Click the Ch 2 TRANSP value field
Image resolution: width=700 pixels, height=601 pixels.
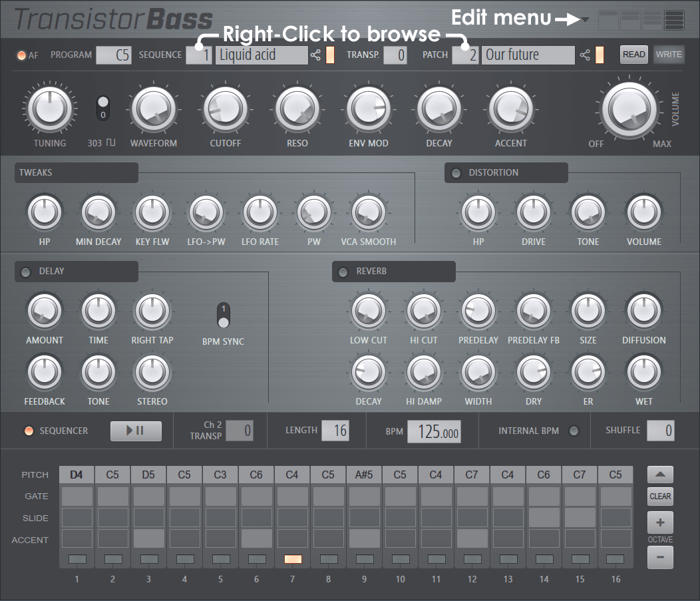click(240, 431)
